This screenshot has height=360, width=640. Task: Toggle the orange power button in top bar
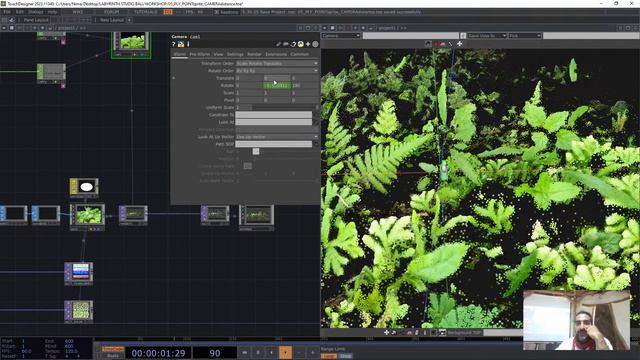pos(168,12)
